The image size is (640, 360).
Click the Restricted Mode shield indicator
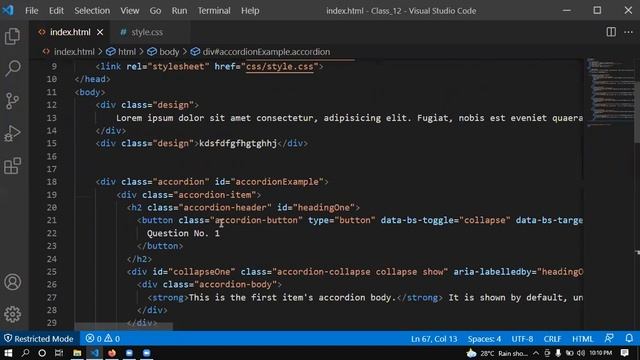(x=39, y=339)
